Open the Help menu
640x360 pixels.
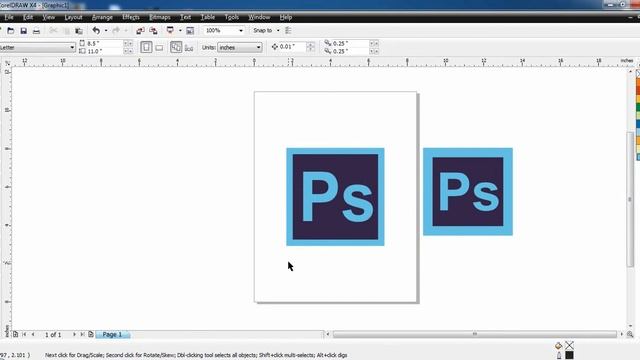pyautogui.click(x=286, y=17)
